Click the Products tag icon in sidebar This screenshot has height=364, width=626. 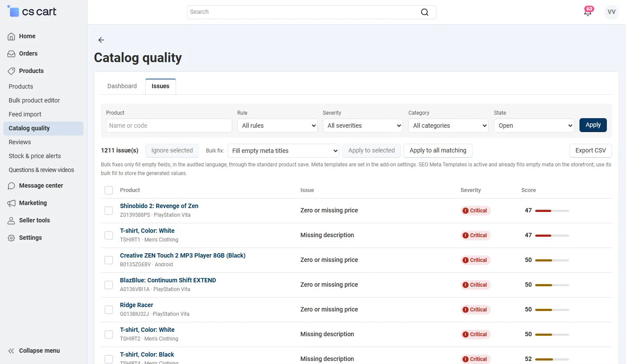11,71
